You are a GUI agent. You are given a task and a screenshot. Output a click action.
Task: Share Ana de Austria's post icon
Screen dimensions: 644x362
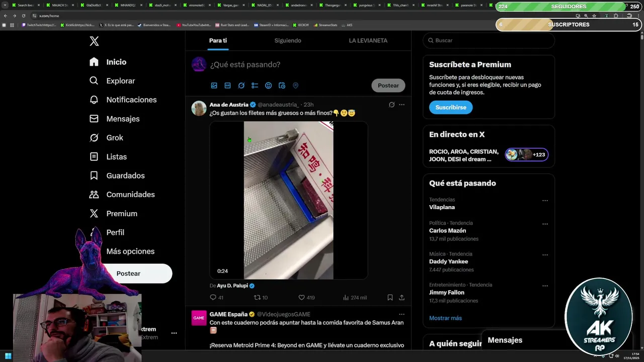(401, 298)
